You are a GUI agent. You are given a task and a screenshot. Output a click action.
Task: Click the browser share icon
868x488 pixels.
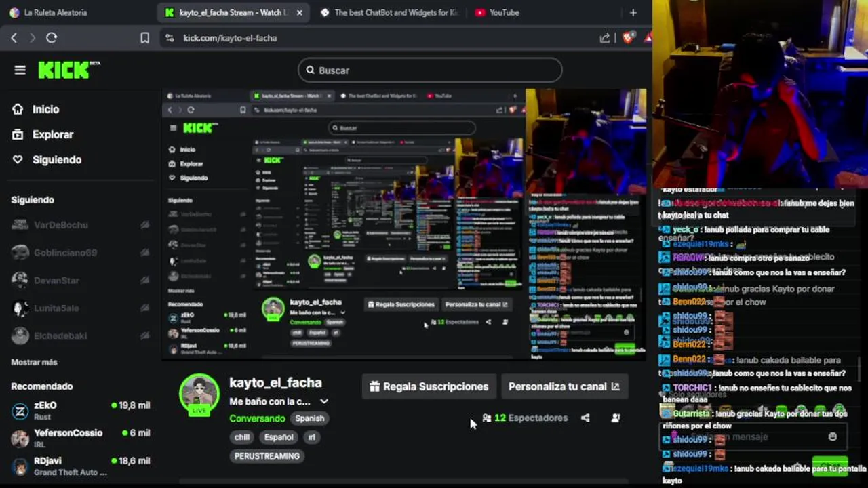(x=605, y=38)
